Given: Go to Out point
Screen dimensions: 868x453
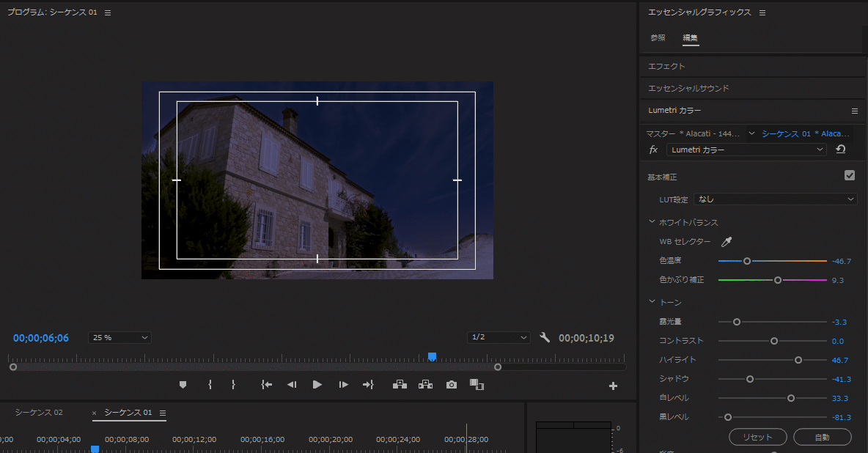Looking at the screenshot, I should point(368,384).
